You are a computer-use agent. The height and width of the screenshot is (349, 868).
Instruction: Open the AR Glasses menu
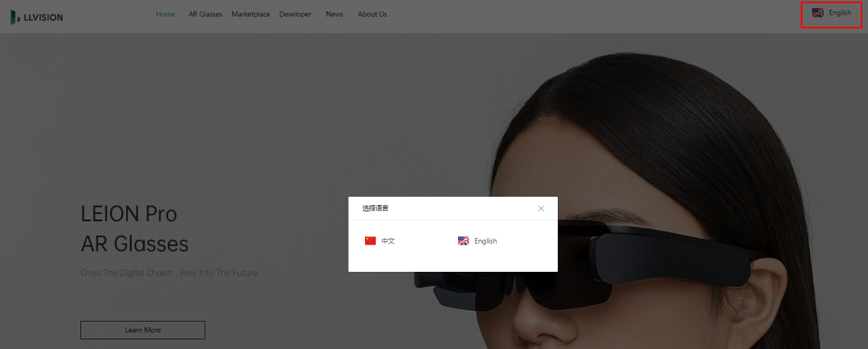[x=205, y=14]
